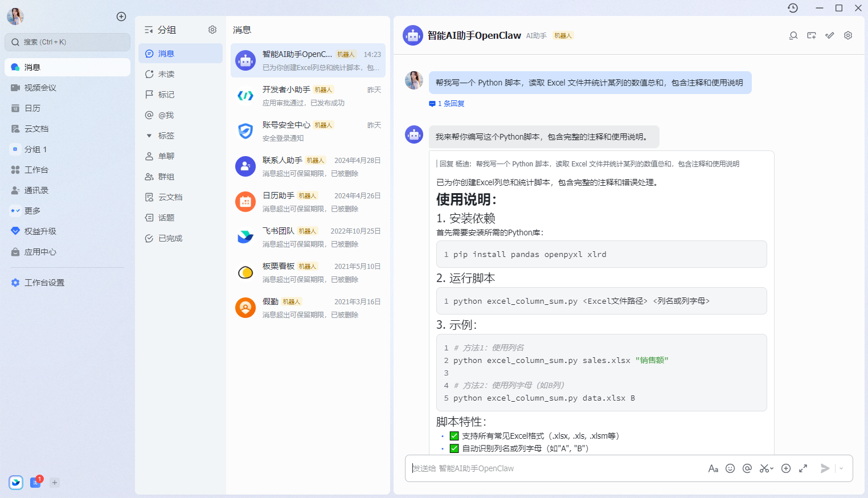868x498 pixels.
Task: Open the attachment plus icon
Action: point(786,468)
